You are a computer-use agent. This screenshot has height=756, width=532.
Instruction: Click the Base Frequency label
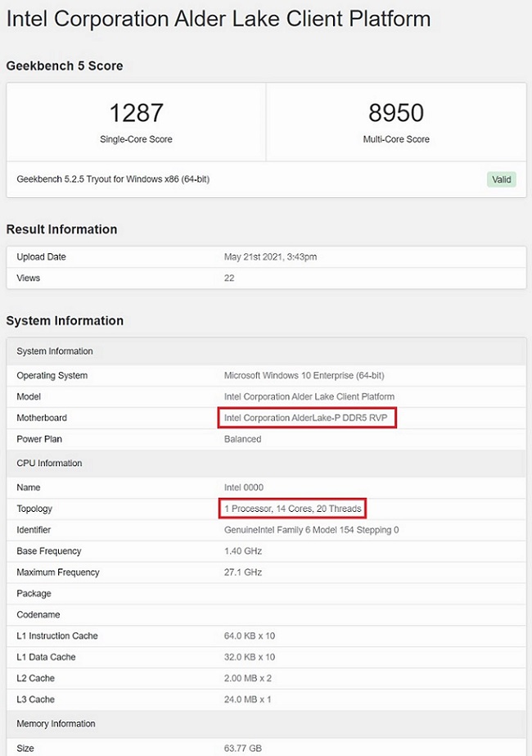click(48, 551)
